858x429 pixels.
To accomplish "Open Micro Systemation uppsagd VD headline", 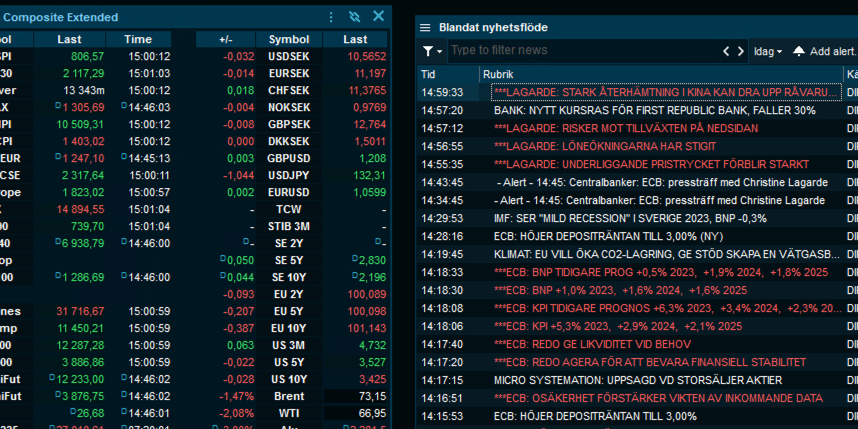I will coord(638,380).
